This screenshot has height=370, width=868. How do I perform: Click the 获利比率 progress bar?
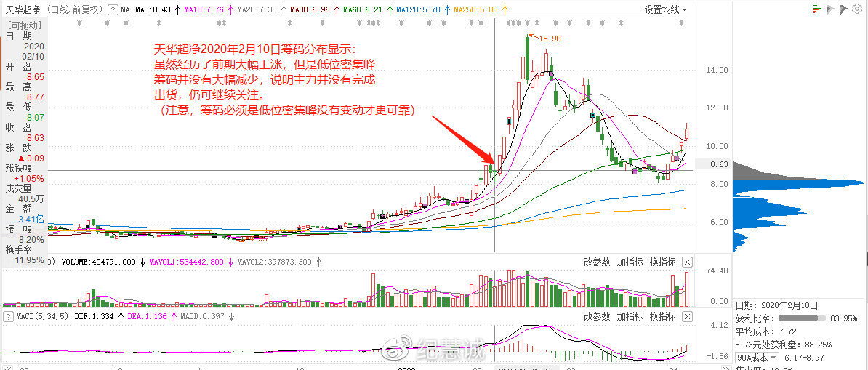pos(802,318)
